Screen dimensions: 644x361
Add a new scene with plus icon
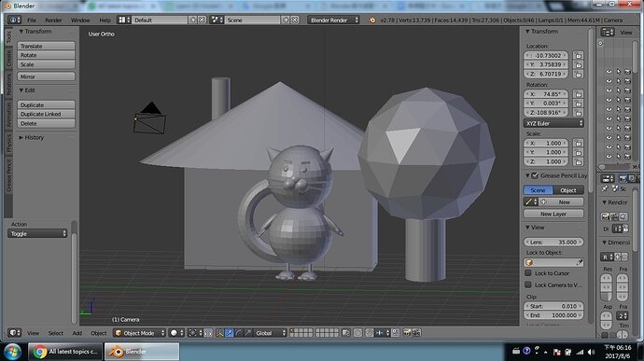click(x=286, y=20)
